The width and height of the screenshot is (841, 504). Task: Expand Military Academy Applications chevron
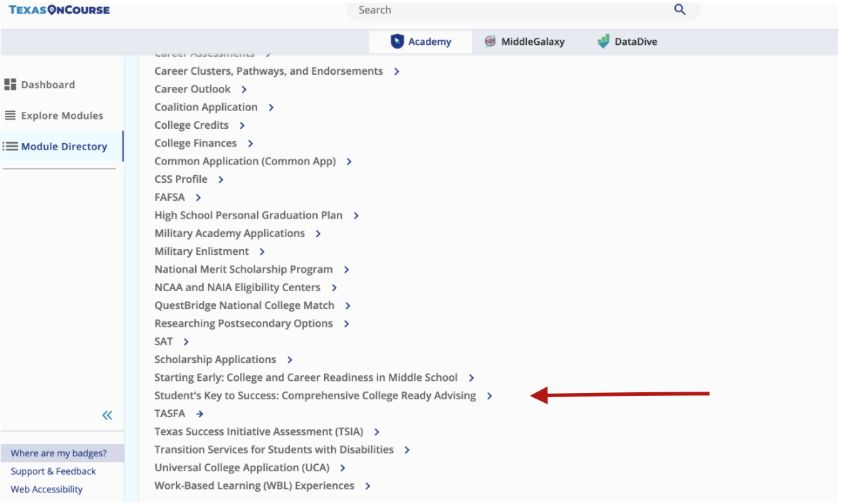coord(318,233)
